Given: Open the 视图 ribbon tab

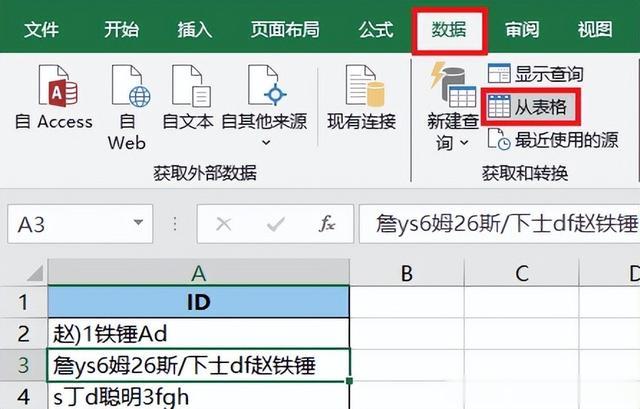Looking at the screenshot, I should point(595,29).
